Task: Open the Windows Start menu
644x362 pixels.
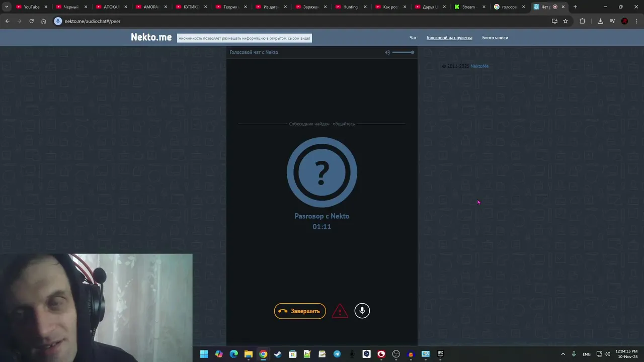Action: [204, 354]
